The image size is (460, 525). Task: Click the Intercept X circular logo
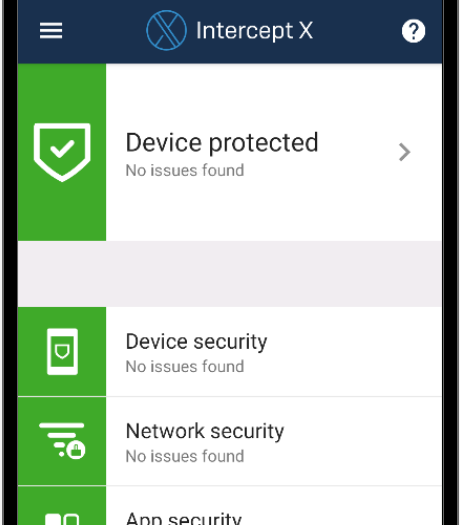pos(166,30)
